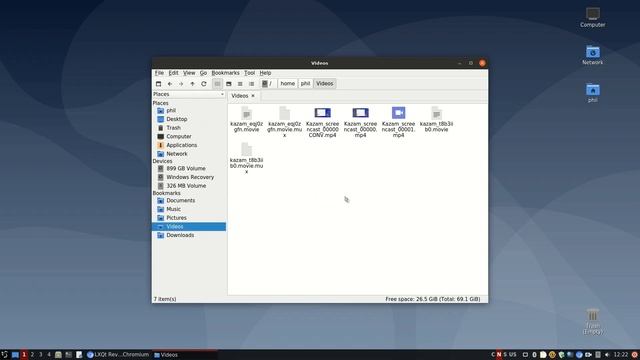This screenshot has width=640, height=360.
Task: Reload the folder with the refresh icon
Action: (204, 84)
